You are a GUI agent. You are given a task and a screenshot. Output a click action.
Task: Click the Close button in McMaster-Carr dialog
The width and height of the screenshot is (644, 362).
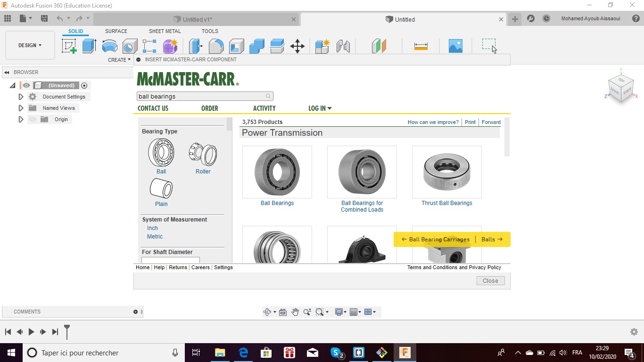click(x=490, y=280)
